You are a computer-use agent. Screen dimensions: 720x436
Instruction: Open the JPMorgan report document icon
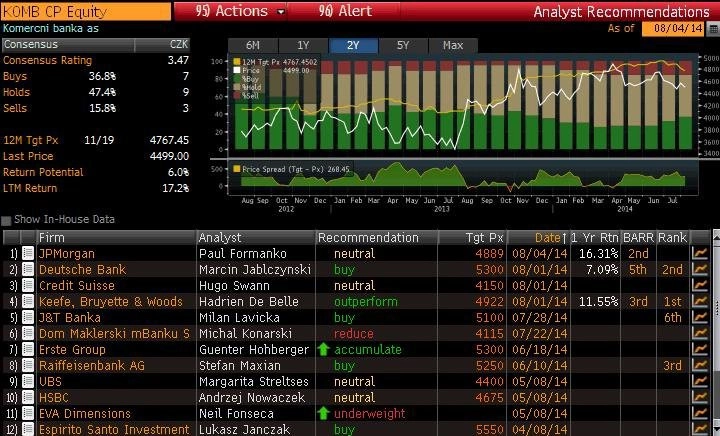tap(28, 253)
